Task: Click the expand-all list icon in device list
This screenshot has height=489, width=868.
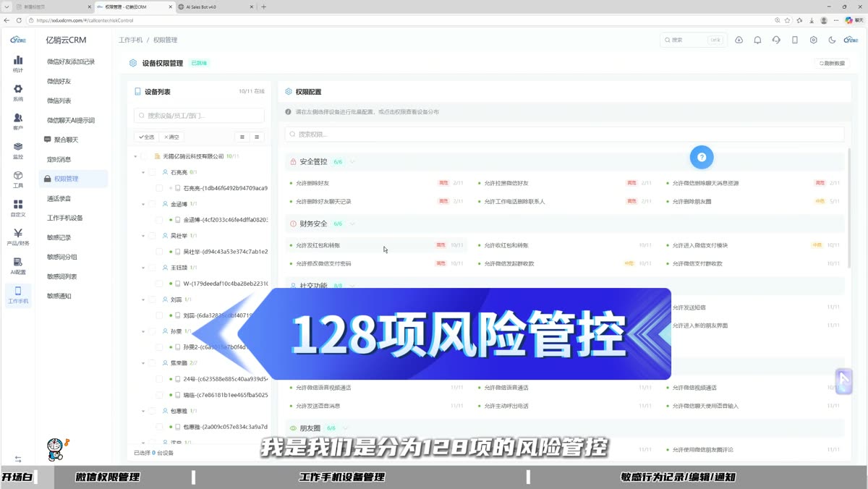Action: click(242, 137)
